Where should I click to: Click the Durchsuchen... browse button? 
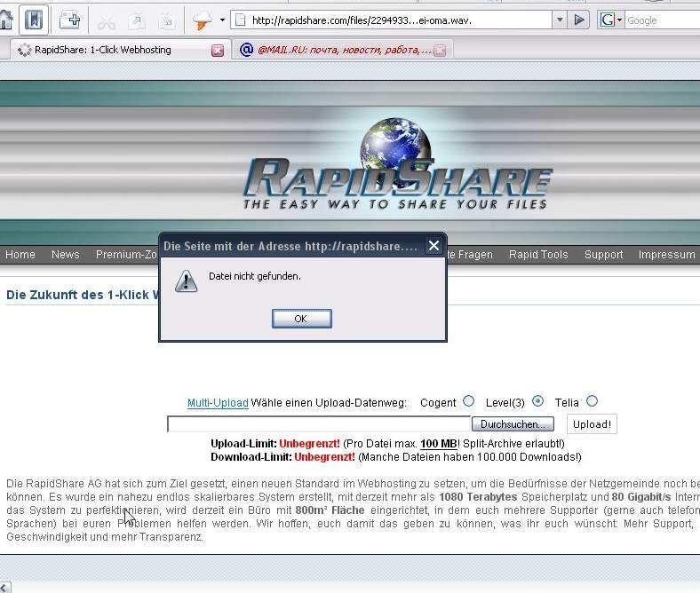(513, 424)
